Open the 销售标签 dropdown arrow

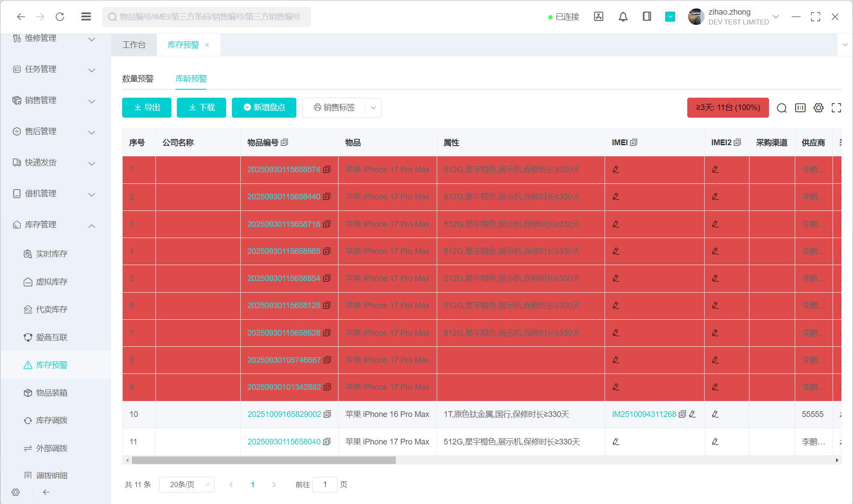[x=373, y=108]
